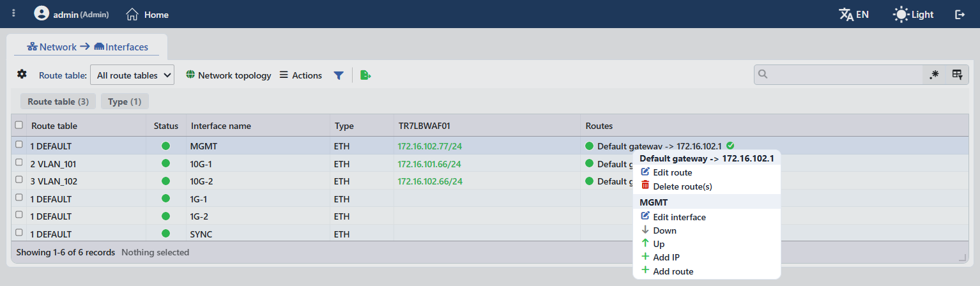Focus the search input field
This screenshot has height=286, width=980.
[838, 75]
